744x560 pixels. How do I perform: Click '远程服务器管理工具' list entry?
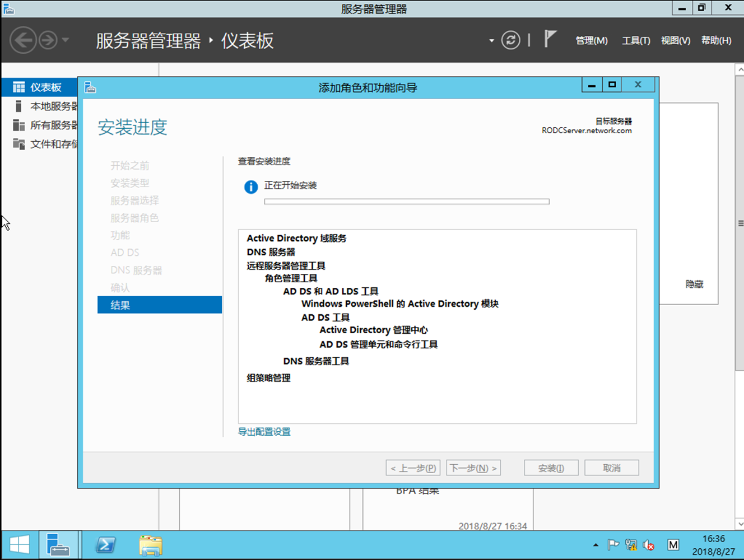coord(286,265)
